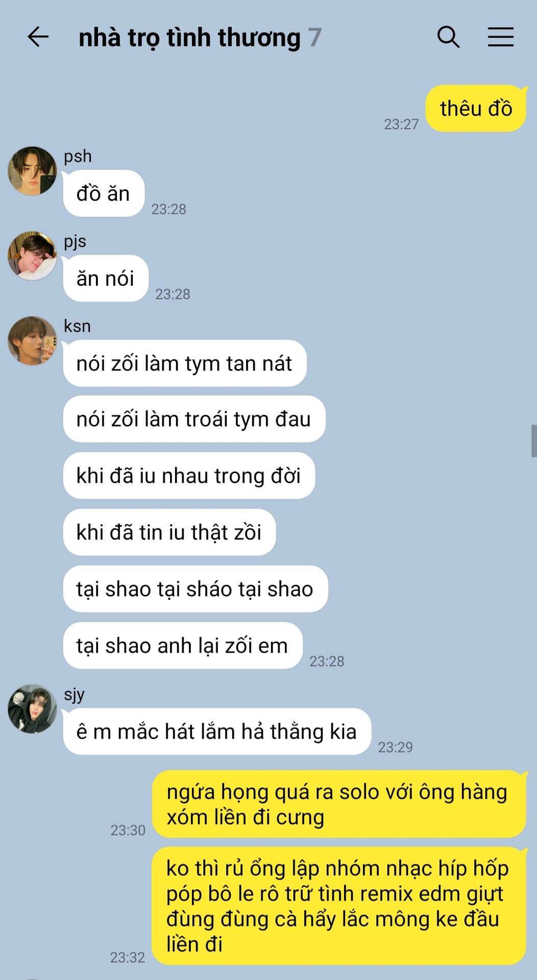
Task: Select yellow 'ko thì rủ ổng' message bubble
Action: click(x=339, y=906)
